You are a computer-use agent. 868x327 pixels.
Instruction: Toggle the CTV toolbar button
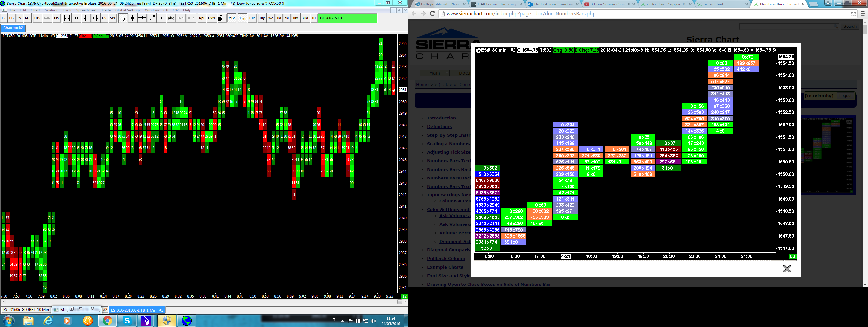(232, 18)
